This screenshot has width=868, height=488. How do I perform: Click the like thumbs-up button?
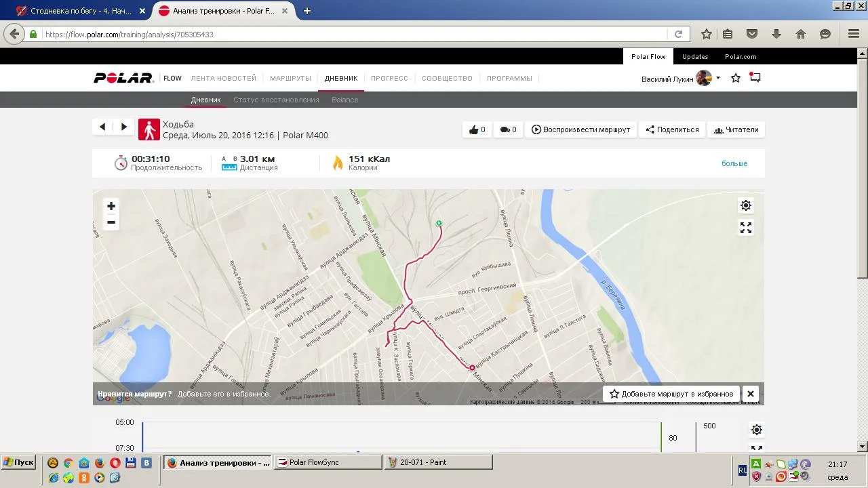477,129
